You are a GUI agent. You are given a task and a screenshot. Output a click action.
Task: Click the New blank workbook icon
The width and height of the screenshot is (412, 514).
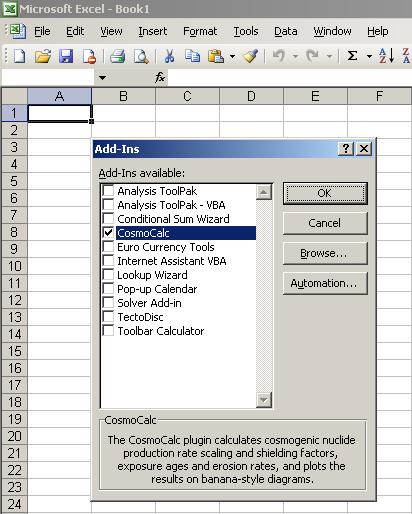19,56
